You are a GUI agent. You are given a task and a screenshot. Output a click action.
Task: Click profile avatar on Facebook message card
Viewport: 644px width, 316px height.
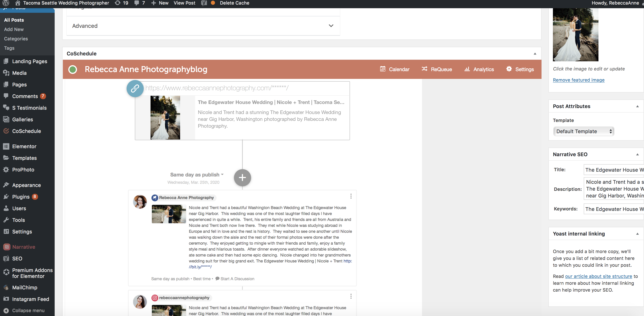[x=140, y=202]
